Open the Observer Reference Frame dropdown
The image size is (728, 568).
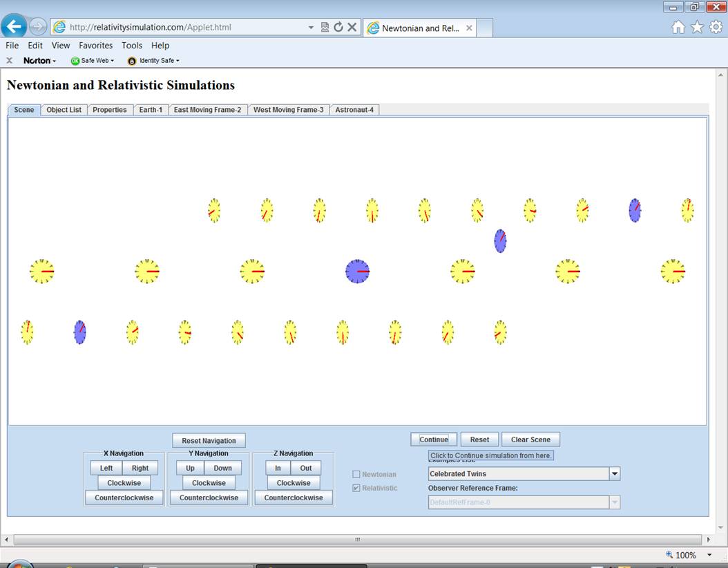(x=614, y=502)
